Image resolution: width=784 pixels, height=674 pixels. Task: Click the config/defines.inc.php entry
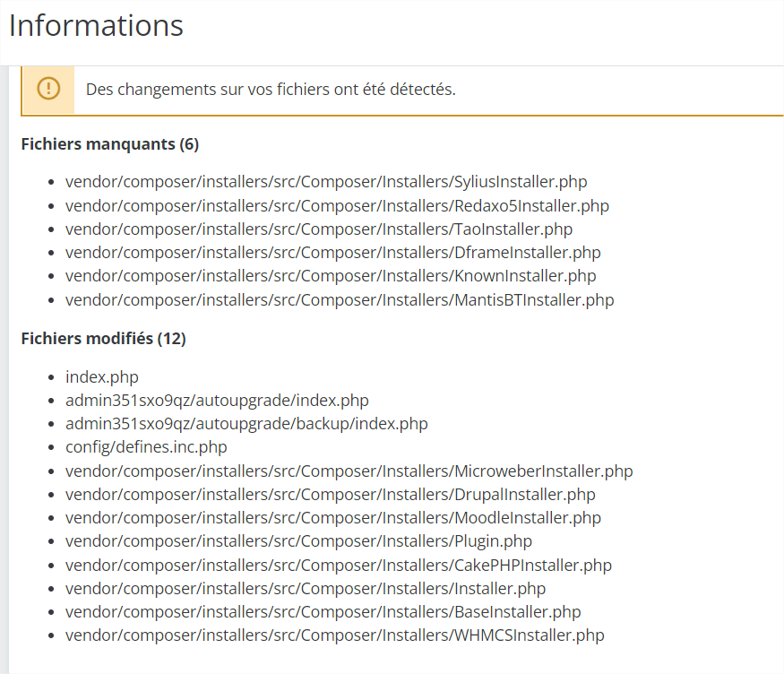[x=146, y=447]
